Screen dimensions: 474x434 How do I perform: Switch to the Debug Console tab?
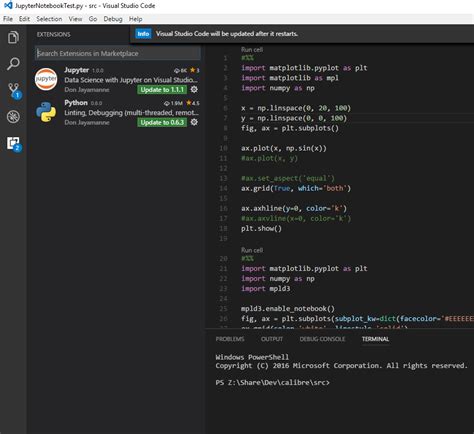coord(322,339)
